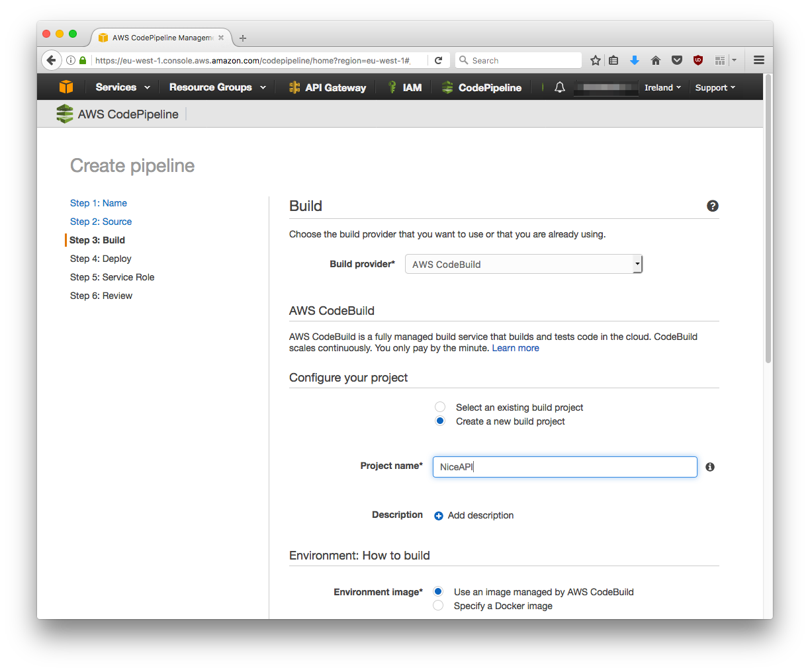View site information icon in address bar
The width and height of the screenshot is (810, 672).
pyautogui.click(x=71, y=60)
